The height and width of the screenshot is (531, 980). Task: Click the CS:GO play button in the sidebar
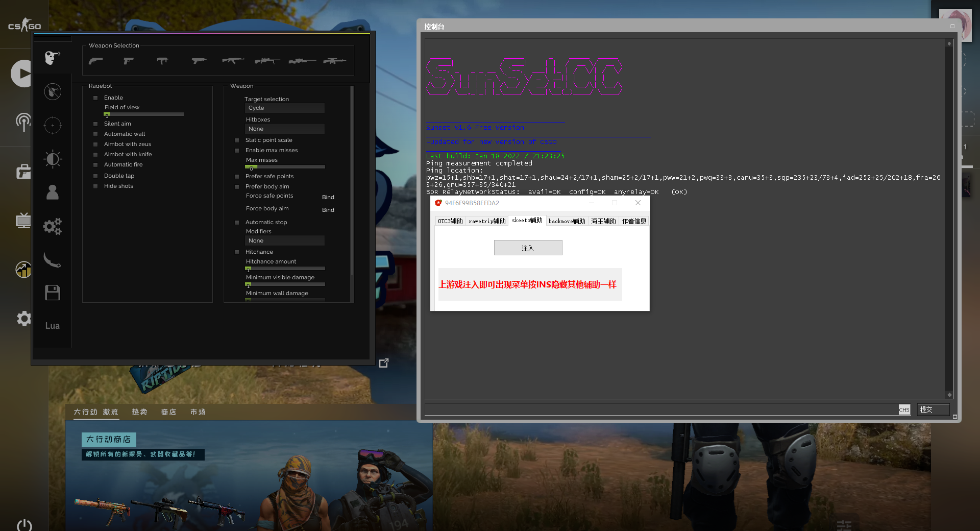pos(22,74)
